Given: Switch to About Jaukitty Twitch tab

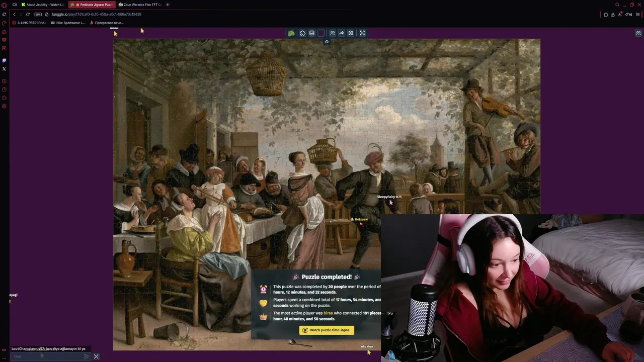Looking at the screenshot, I should tap(43, 5).
